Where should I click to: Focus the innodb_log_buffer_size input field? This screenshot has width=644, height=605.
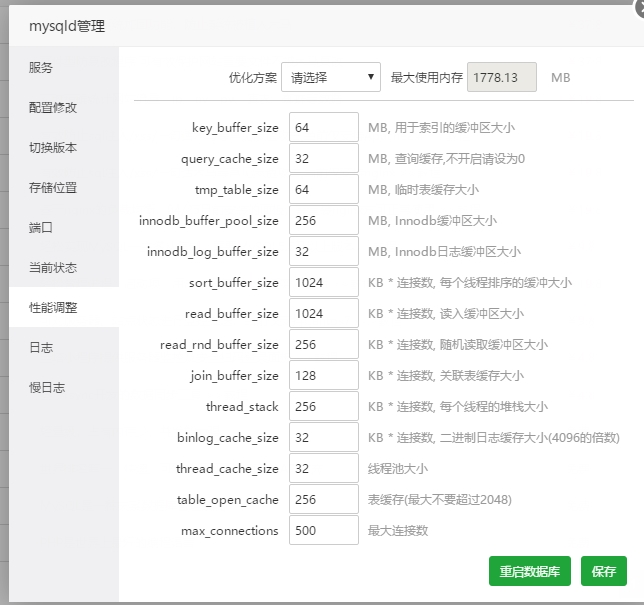pos(324,251)
